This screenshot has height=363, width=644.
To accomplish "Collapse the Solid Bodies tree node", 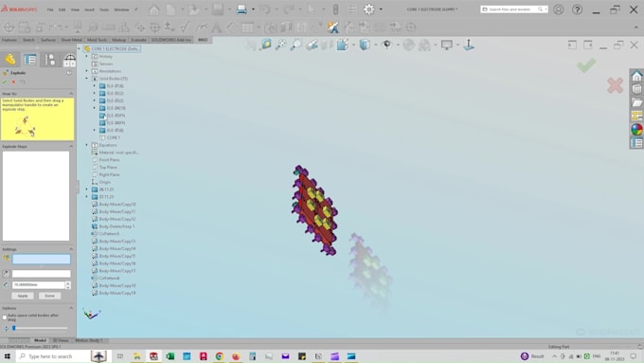I will (87, 79).
